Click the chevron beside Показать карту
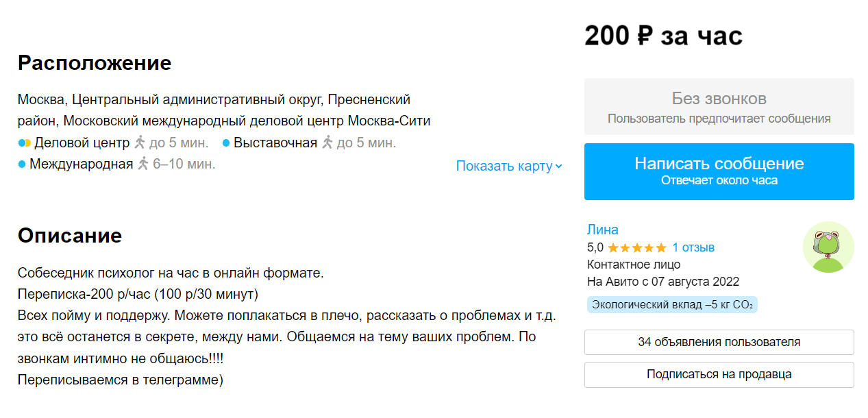868x418 pixels. [x=559, y=166]
